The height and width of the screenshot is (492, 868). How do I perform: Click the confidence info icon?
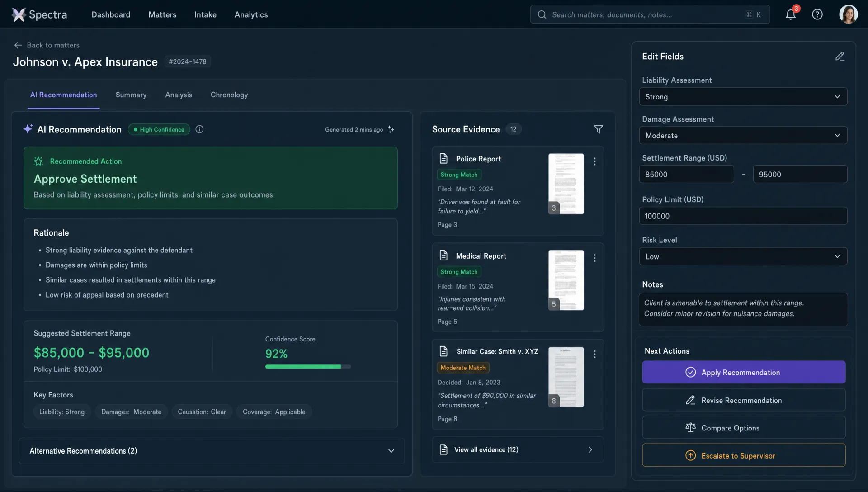click(x=199, y=129)
